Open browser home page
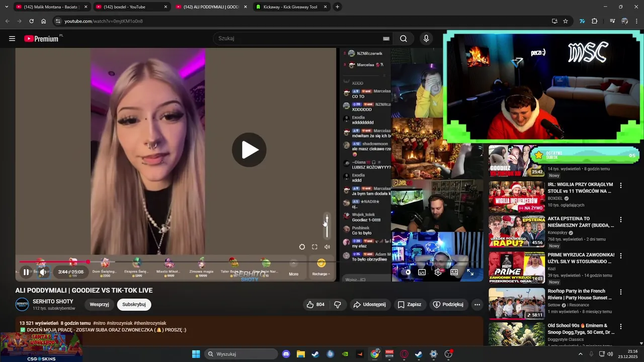Screen dimensions: 644x362 coord(44,21)
